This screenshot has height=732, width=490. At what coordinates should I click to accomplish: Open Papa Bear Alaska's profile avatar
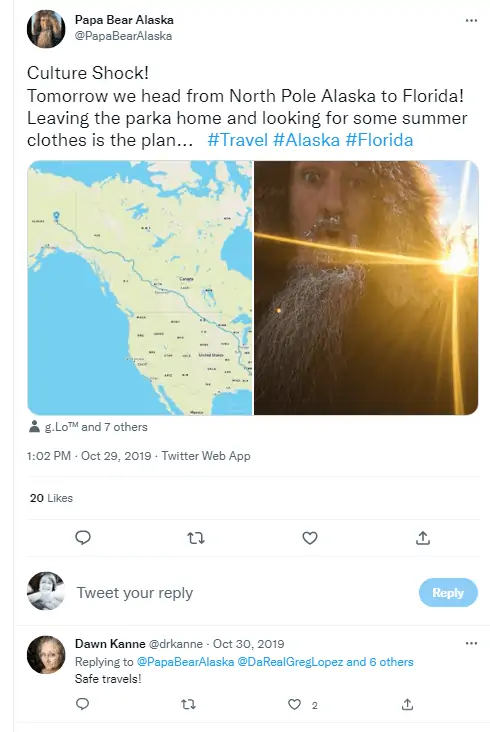tap(46, 29)
